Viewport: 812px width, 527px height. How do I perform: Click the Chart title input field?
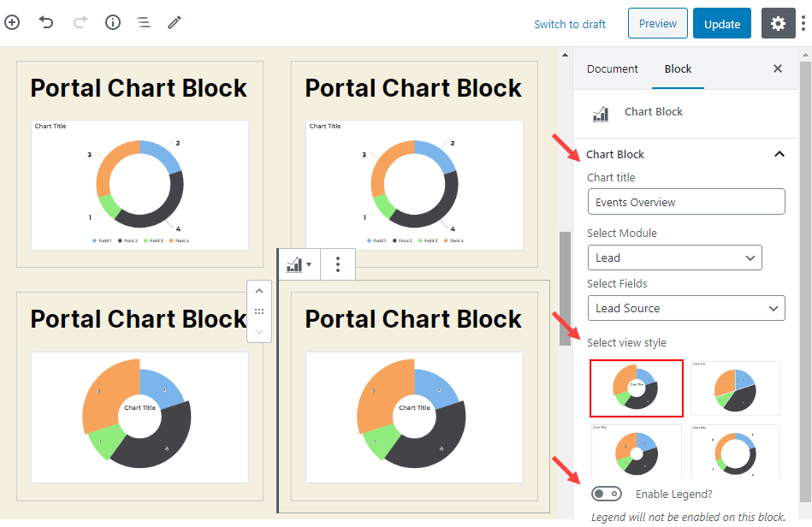click(x=685, y=202)
